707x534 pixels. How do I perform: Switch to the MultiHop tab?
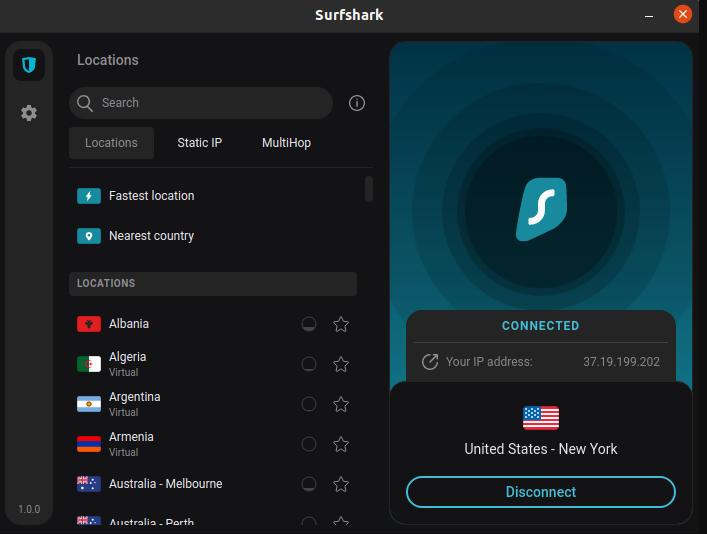click(286, 143)
